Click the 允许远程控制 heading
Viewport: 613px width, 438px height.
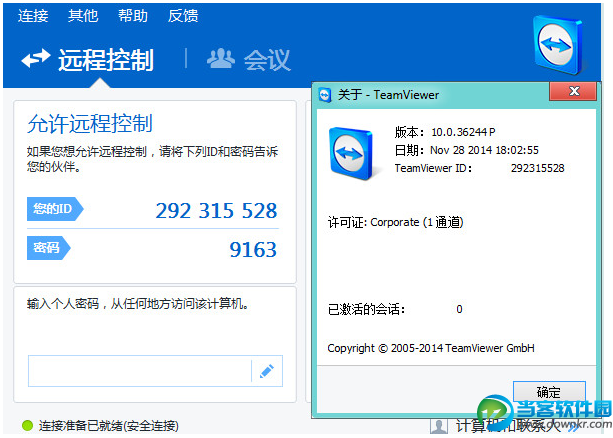point(90,124)
